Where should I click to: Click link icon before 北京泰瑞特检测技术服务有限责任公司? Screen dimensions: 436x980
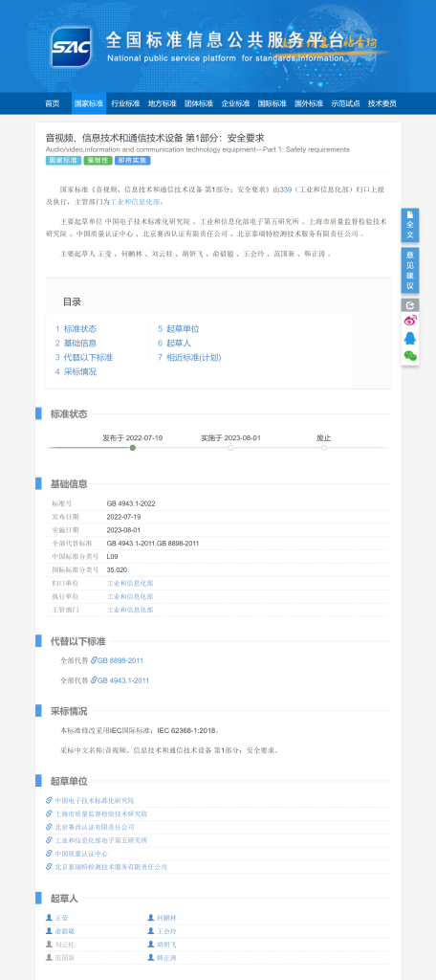49,867
